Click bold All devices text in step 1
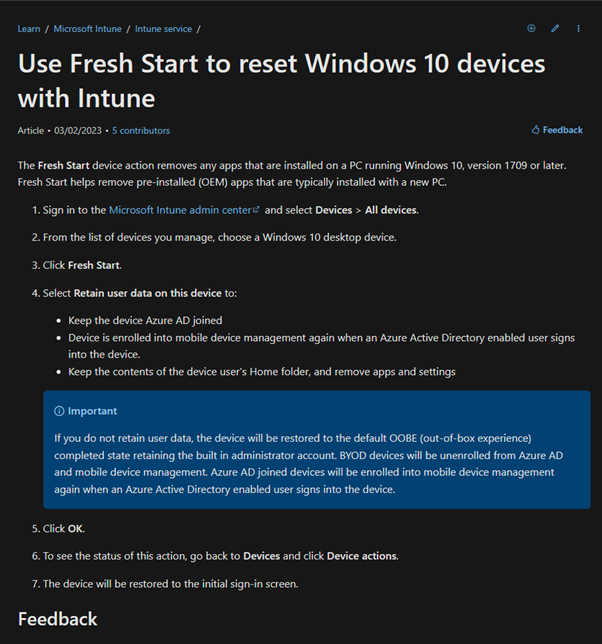The width and height of the screenshot is (602, 644). point(391,210)
